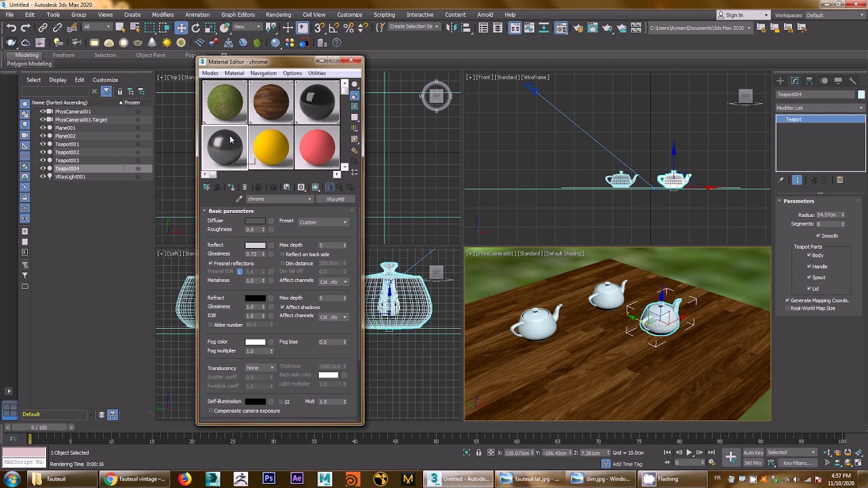
Task: Open the Rendering menu
Action: pyautogui.click(x=279, y=15)
